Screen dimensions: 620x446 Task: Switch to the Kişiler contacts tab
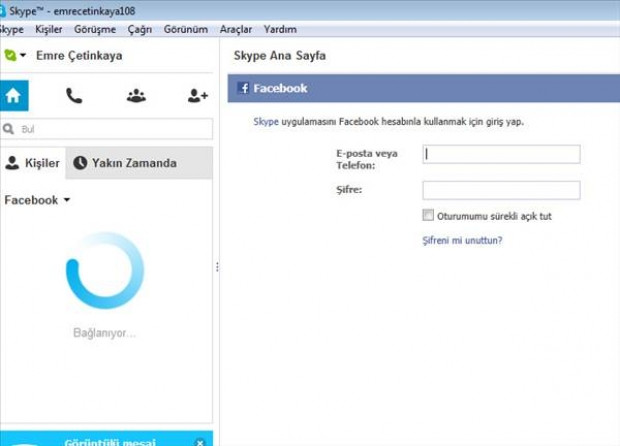coord(32,163)
